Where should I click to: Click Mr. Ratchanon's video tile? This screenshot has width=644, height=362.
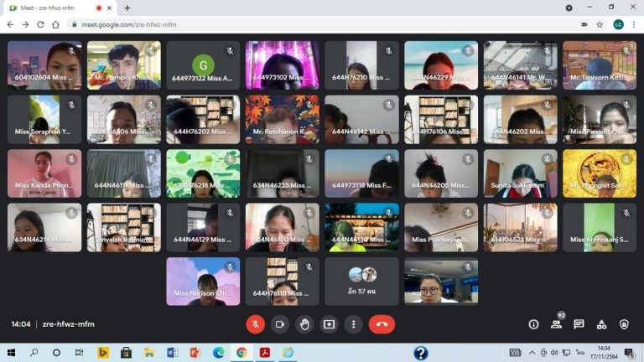tap(282, 119)
